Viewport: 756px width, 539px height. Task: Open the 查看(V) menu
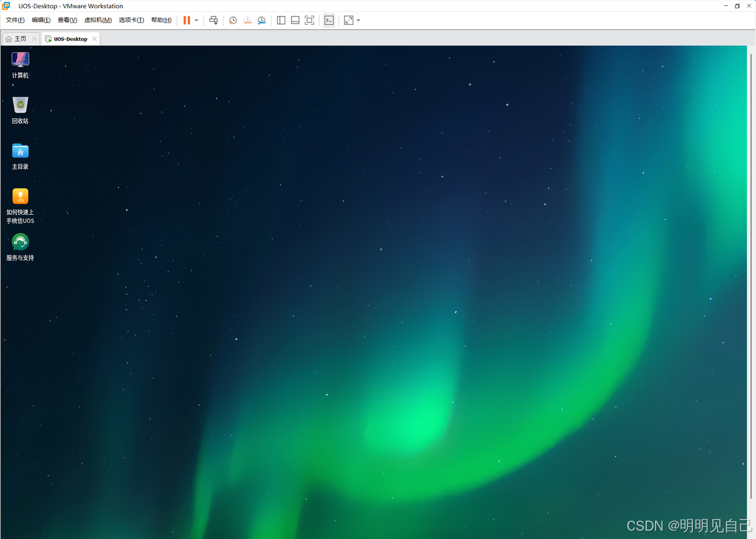point(67,20)
